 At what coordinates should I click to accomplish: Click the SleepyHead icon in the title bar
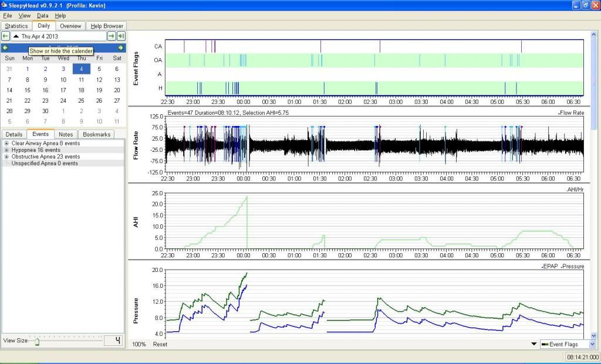(4, 5)
